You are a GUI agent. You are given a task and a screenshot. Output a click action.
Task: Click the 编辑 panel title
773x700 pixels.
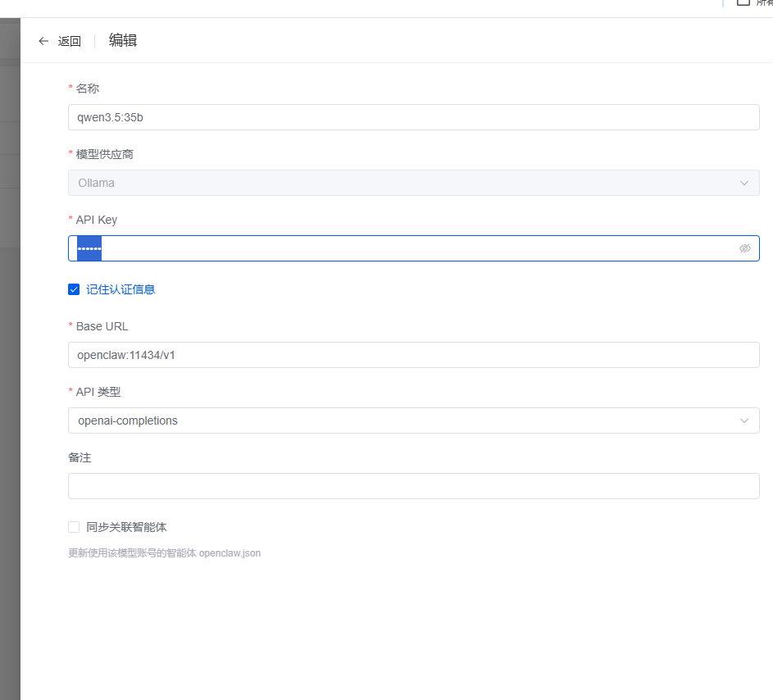pyautogui.click(x=123, y=40)
